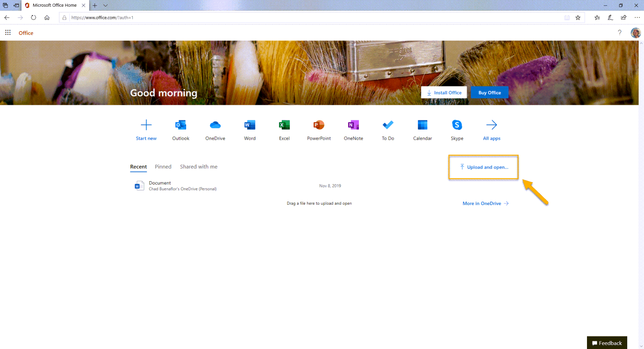Open the Edge settings ellipsis menu
The height and width of the screenshot is (349, 644).
click(636, 18)
